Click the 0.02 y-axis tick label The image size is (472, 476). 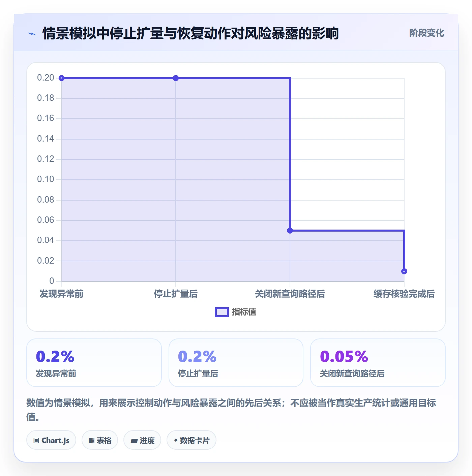(46, 261)
